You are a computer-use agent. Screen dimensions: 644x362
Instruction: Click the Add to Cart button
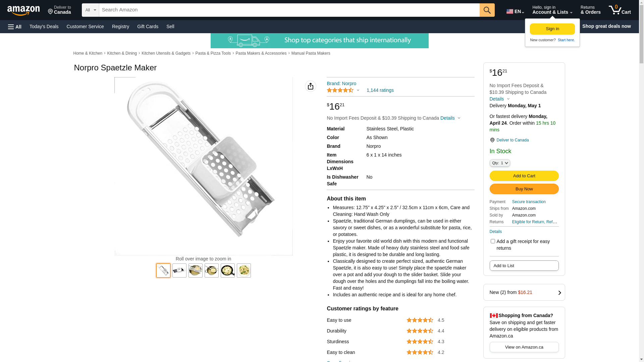524,176
